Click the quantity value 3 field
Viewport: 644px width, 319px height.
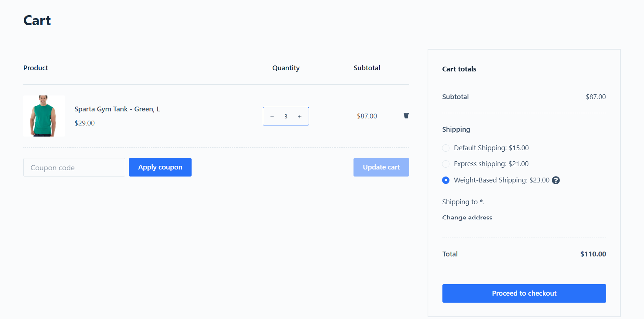(286, 117)
